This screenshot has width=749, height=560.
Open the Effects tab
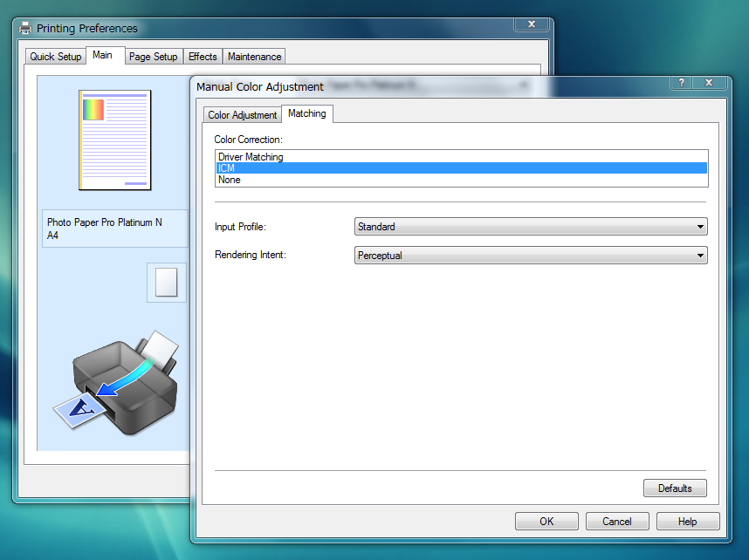click(x=203, y=57)
